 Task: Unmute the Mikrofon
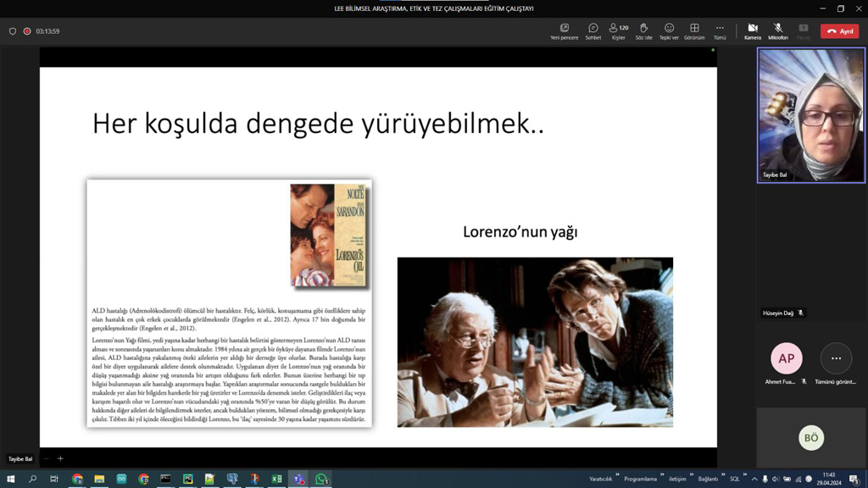777,31
